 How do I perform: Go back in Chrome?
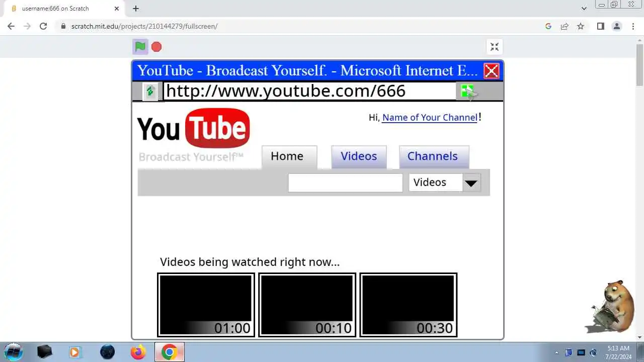click(x=11, y=26)
